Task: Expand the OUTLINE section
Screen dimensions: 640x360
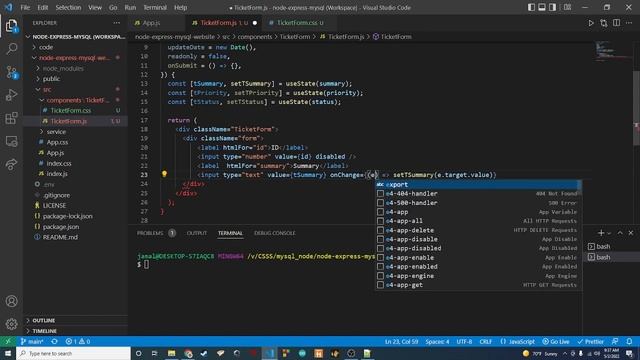Action: tap(43, 320)
